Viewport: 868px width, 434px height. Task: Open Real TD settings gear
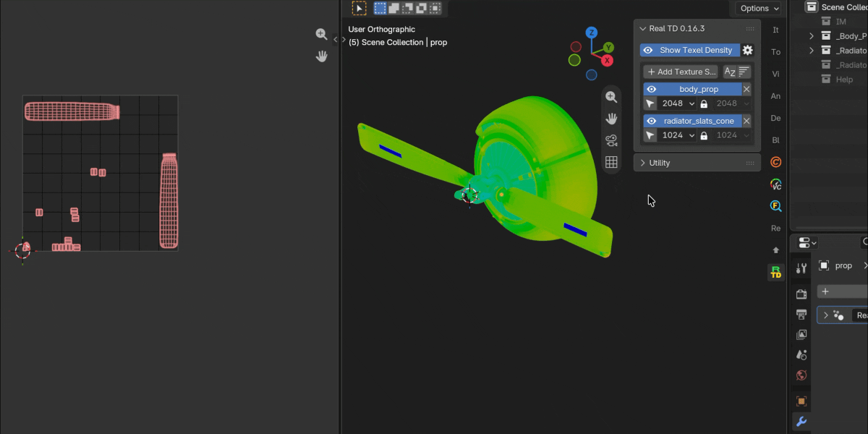pos(748,50)
